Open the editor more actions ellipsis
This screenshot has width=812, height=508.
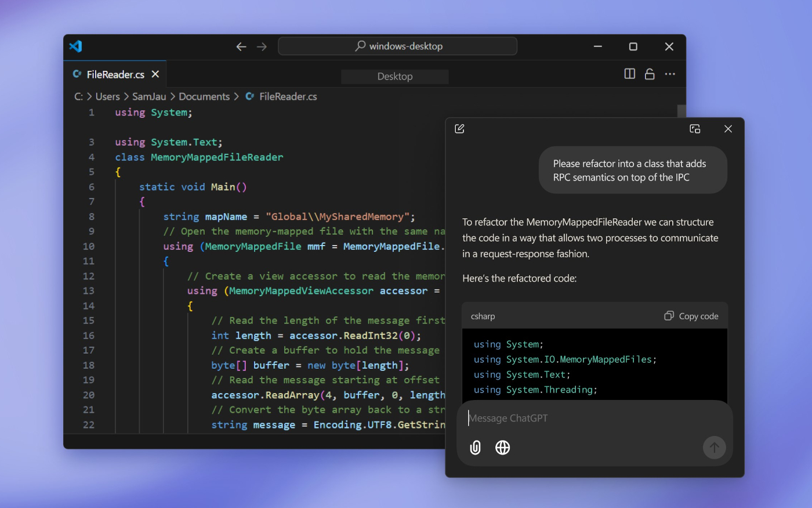click(x=670, y=74)
